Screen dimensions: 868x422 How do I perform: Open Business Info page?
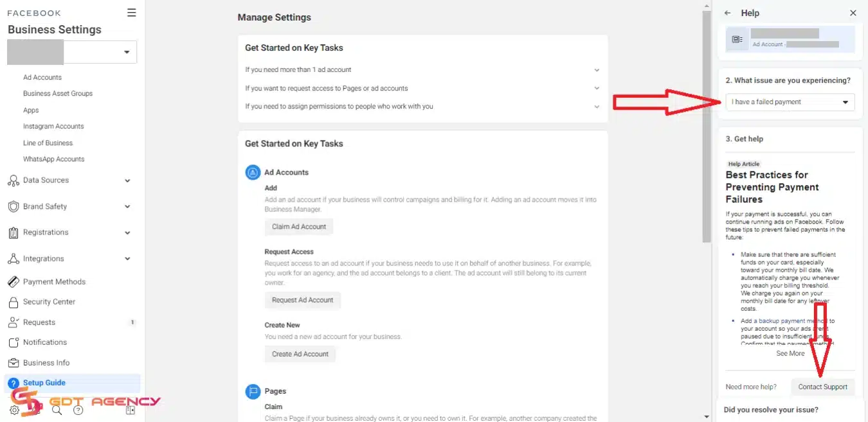coord(46,363)
